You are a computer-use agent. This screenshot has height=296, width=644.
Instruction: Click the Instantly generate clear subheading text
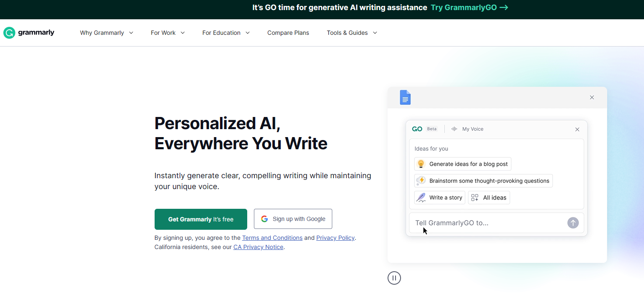click(263, 181)
